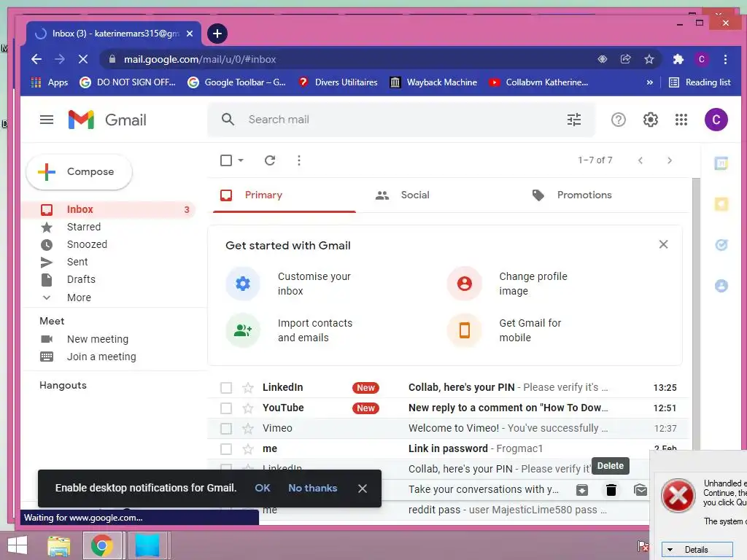Viewport: 747px width, 560px height.
Task: Open the Gmail main menu hamburger
Action: click(46, 120)
